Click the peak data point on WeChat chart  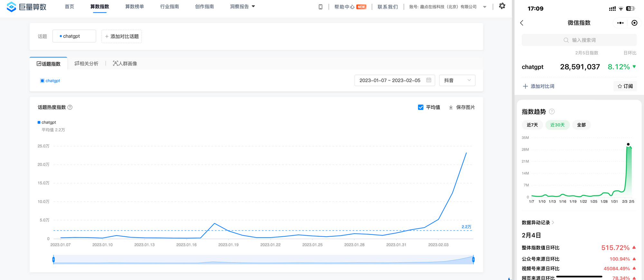point(628,144)
